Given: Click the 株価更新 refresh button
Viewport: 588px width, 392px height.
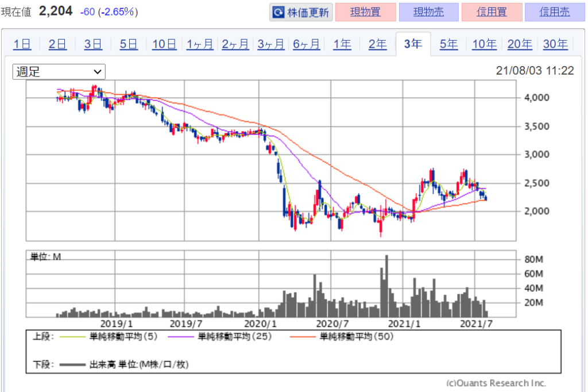Looking at the screenshot, I should 301,12.
